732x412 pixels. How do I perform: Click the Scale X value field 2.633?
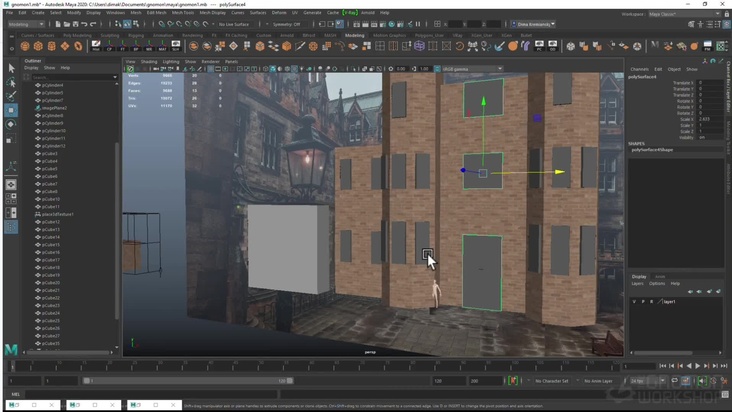pyautogui.click(x=710, y=119)
